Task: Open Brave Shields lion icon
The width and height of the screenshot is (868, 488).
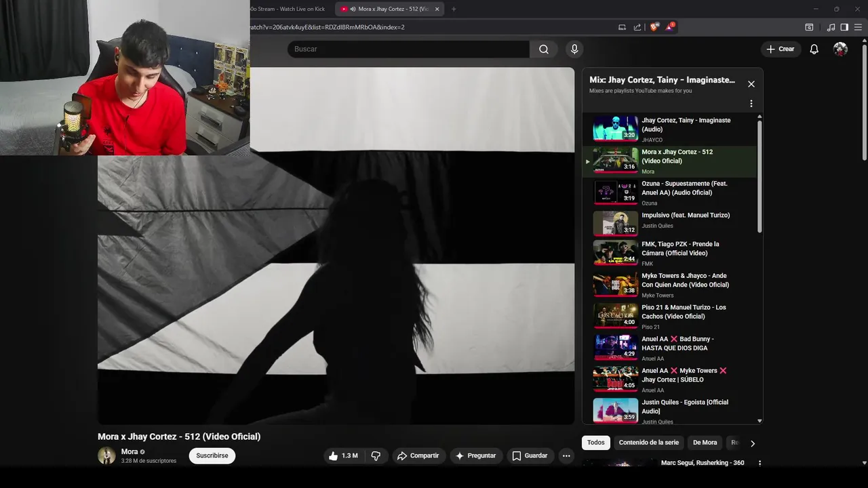Action: [654, 27]
